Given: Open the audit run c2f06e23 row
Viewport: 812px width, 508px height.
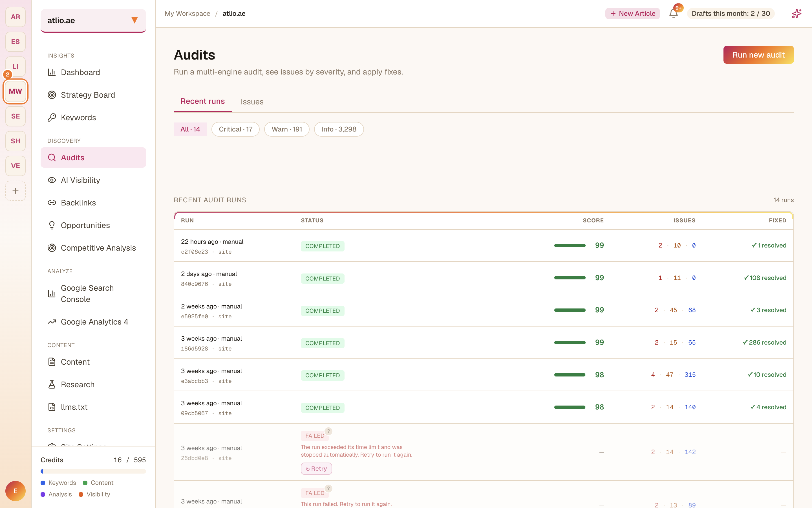Looking at the screenshot, I should 484,246.
